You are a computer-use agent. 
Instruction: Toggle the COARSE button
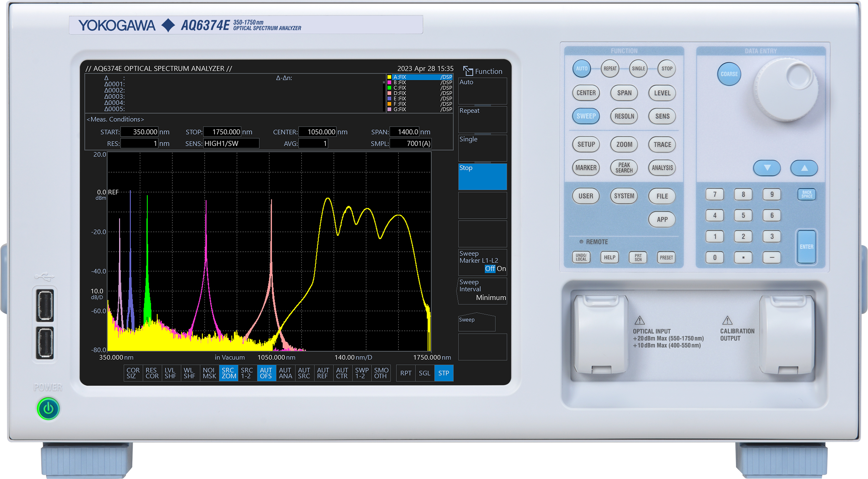point(729,74)
